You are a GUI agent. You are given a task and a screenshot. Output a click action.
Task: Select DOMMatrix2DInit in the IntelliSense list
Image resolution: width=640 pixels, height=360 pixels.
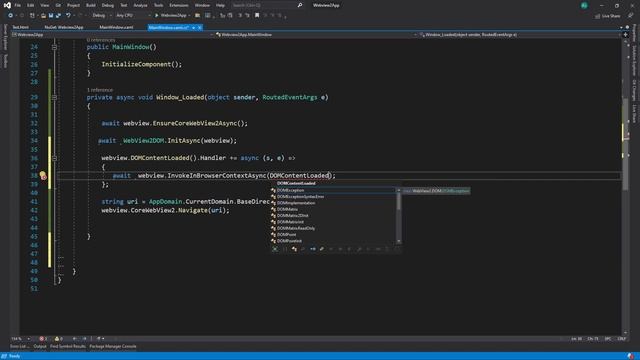click(x=333, y=216)
